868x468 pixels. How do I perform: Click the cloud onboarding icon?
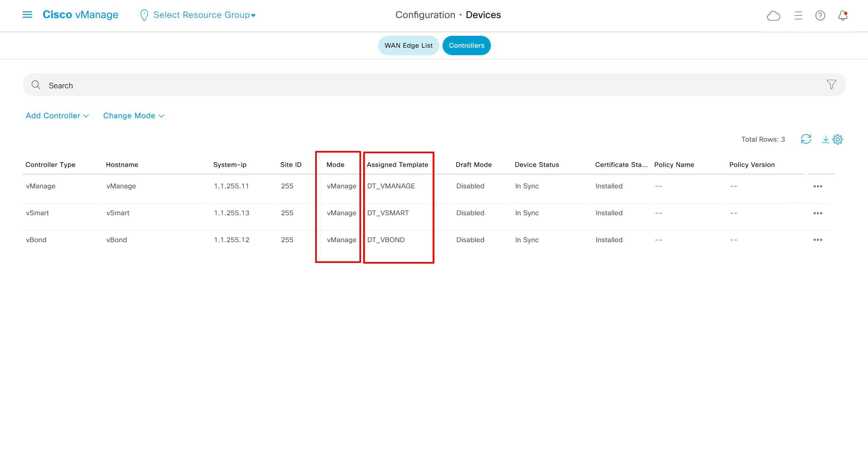[x=773, y=16]
